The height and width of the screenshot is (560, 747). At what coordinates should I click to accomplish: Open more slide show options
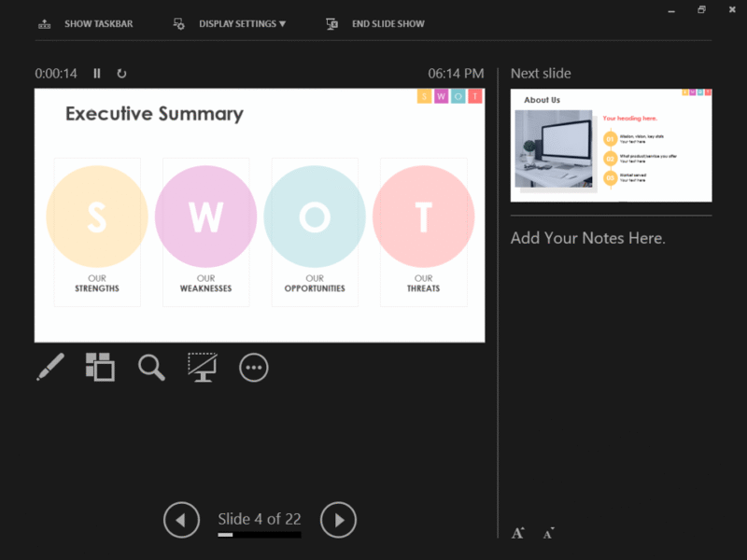(253, 367)
